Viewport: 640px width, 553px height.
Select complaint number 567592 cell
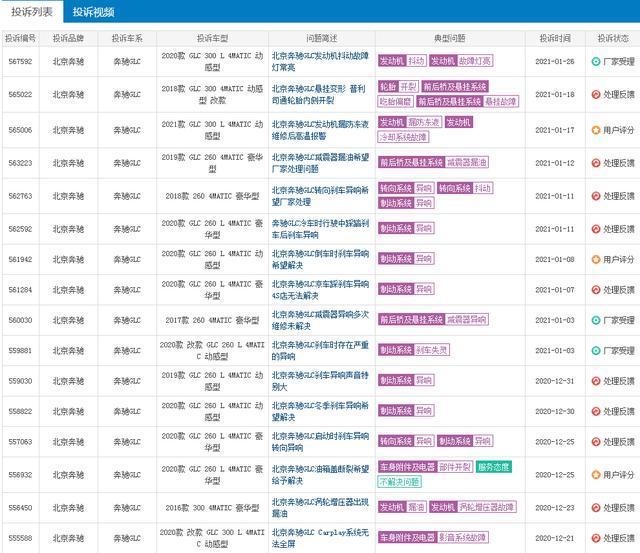tap(20, 62)
